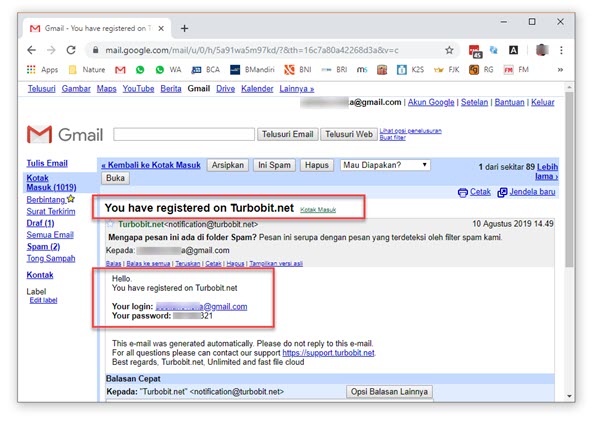Click the new window icon beside Jendela baru

502,192
